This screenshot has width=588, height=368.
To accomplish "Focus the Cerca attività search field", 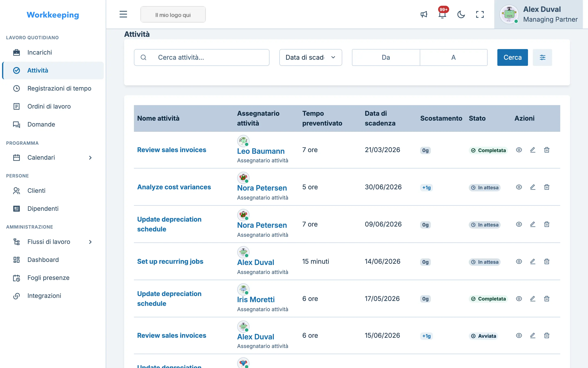I will [202, 57].
